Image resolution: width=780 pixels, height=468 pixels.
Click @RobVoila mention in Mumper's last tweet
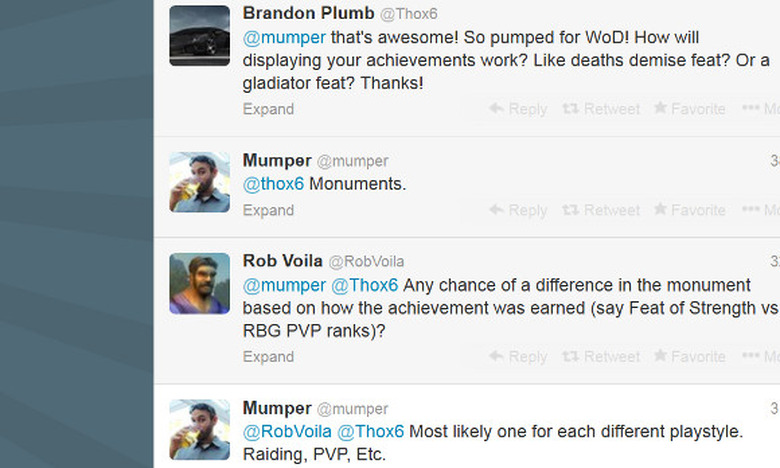[x=287, y=432]
